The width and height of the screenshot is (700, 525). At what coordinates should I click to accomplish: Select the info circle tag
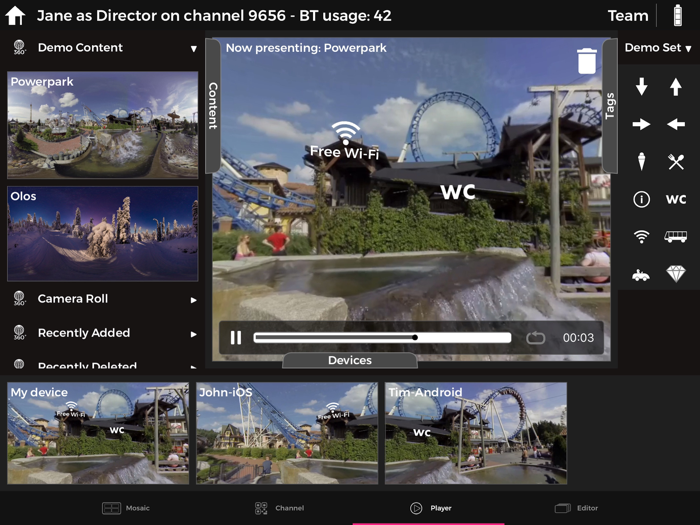click(x=642, y=199)
